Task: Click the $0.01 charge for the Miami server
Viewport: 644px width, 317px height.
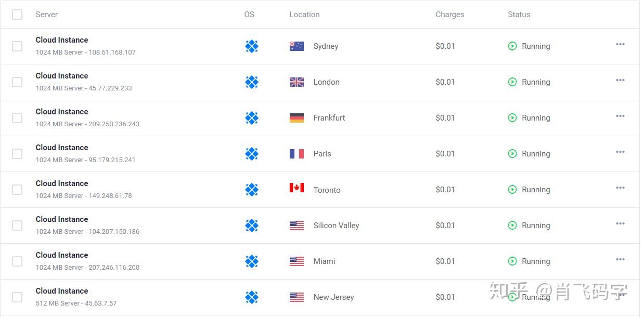Action: pyautogui.click(x=445, y=261)
